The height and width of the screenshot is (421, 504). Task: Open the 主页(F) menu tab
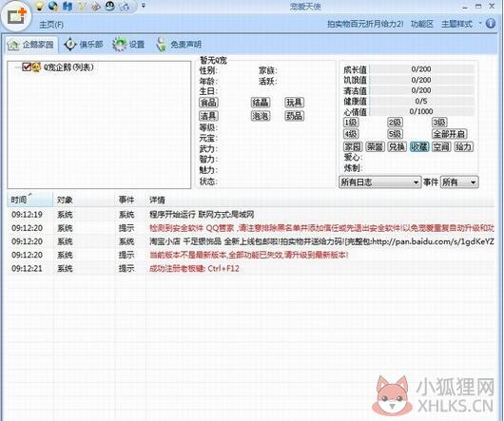tap(51, 25)
